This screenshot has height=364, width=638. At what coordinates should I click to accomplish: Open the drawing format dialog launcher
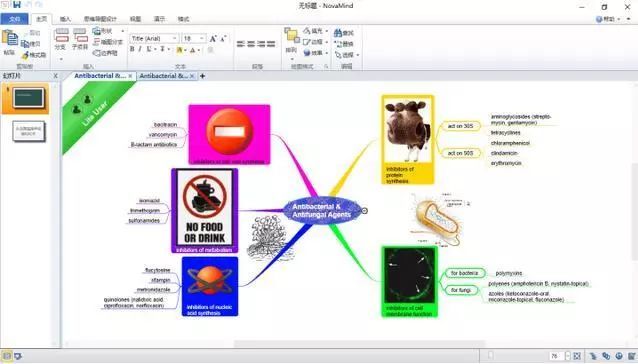pos(326,66)
